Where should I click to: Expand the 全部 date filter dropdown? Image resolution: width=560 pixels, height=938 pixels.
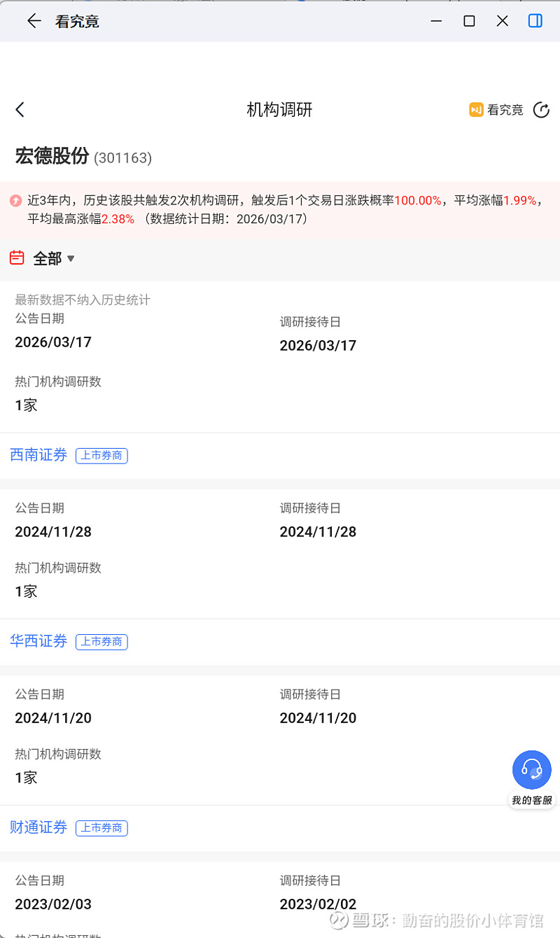pyautogui.click(x=54, y=259)
